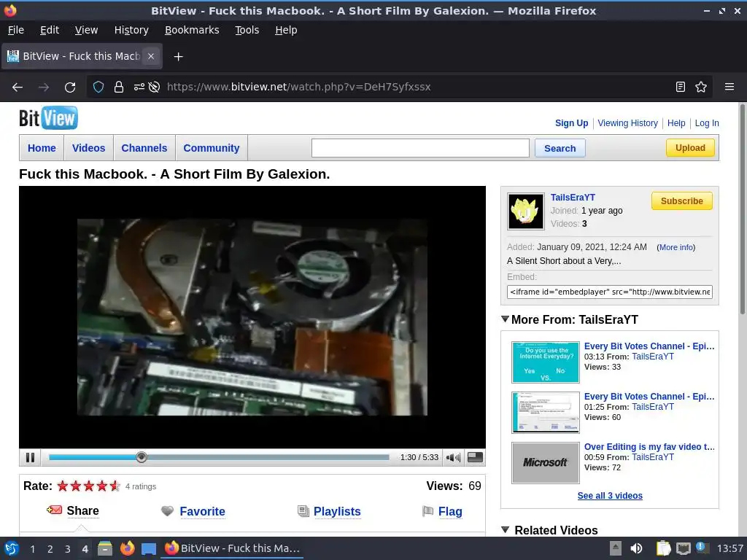Pause the video playback

click(x=30, y=458)
